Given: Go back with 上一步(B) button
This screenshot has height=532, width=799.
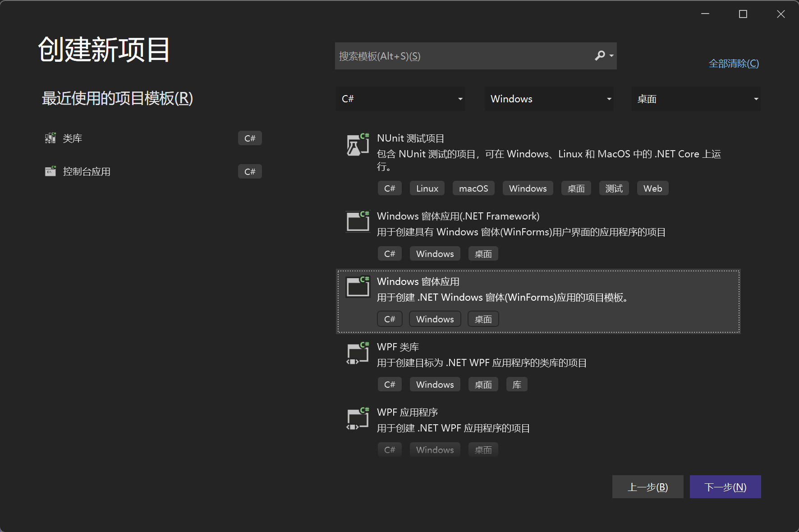Looking at the screenshot, I should coord(647,487).
